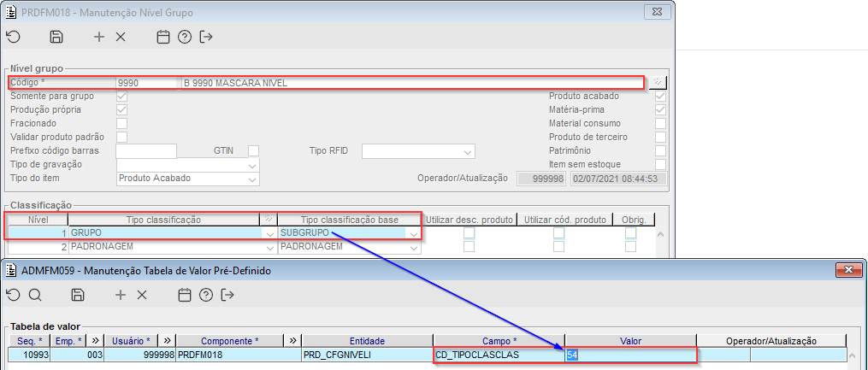Click the Tipo classificação base column header

click(x=349, y=220)
